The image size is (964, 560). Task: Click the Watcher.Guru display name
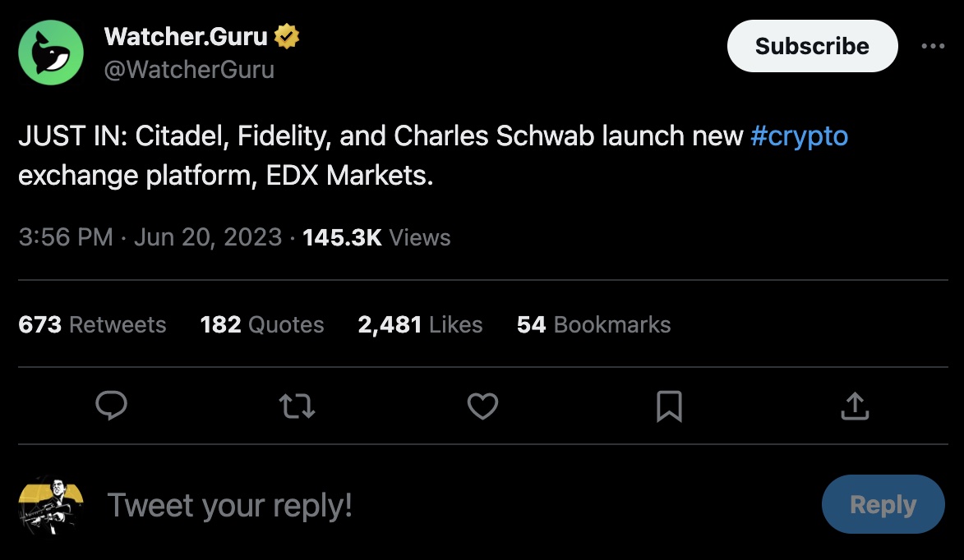[x=186, y=36]
